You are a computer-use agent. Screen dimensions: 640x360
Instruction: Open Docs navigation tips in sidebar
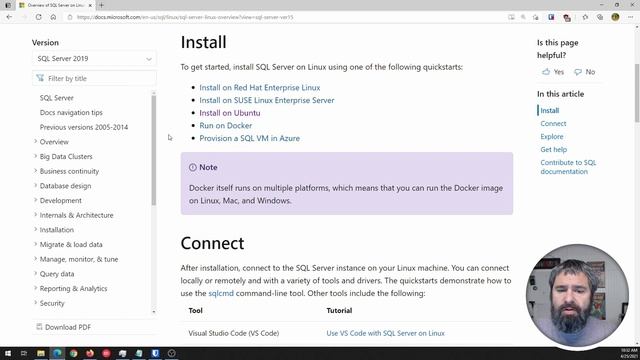pyautogui.click(x=71, y=113)
